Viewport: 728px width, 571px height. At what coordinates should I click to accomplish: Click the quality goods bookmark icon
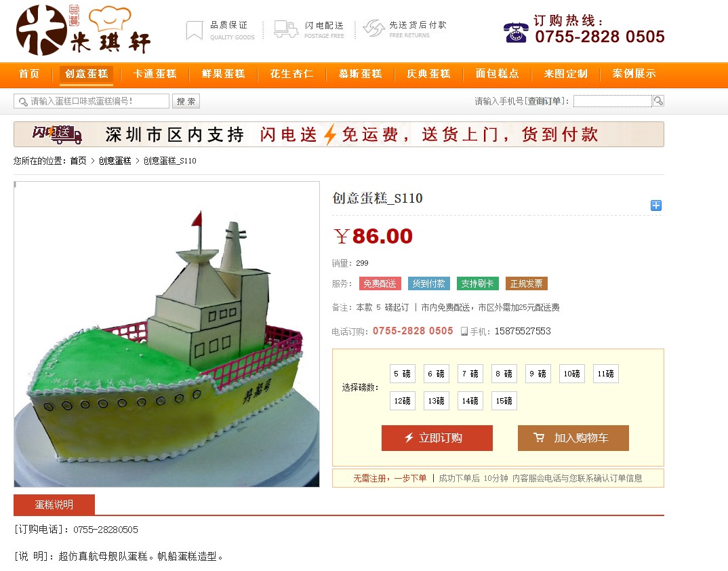click(x=194, y=31)
